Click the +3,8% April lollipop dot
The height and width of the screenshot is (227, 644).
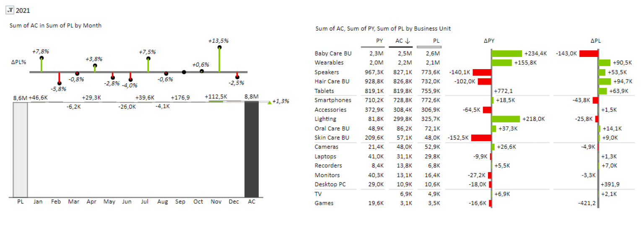pos(95,65)
